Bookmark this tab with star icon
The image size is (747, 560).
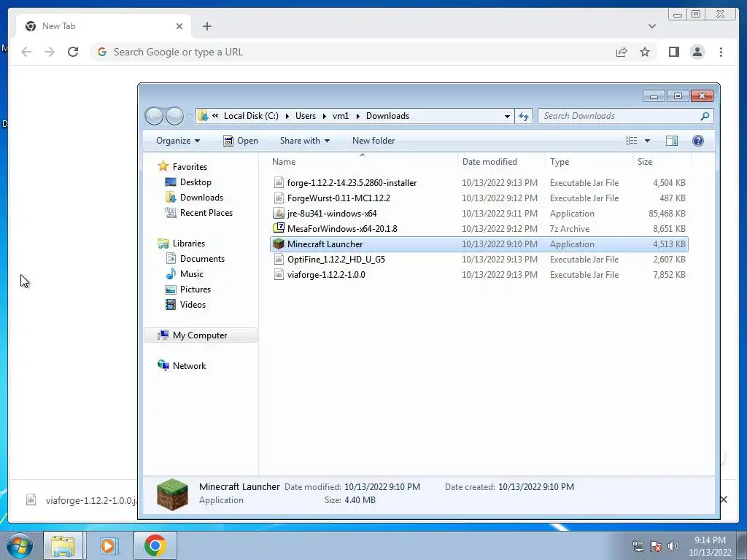(645, 52)
